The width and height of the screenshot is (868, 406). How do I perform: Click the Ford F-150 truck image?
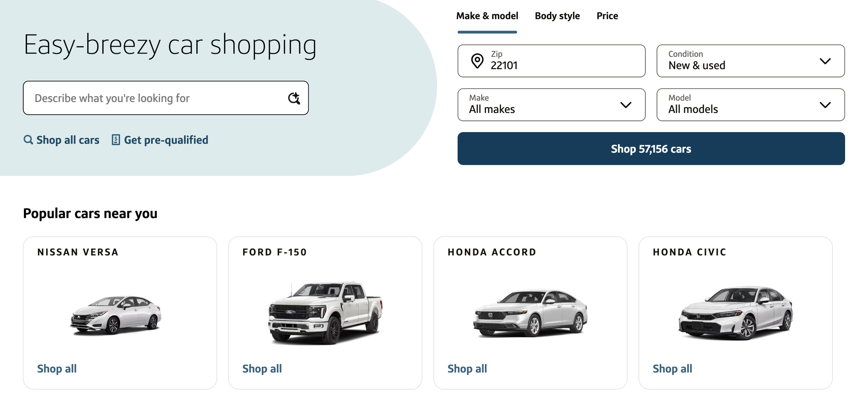click(325, 313)
